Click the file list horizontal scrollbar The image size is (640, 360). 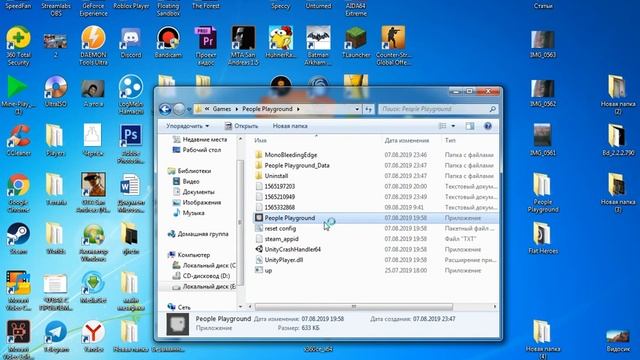pyautogui.click(x=353, y=307)
